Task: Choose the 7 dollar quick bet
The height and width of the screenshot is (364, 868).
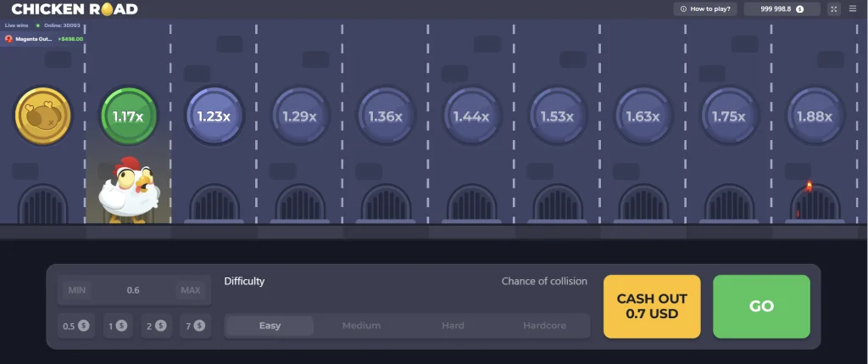Action: [196, 326]
